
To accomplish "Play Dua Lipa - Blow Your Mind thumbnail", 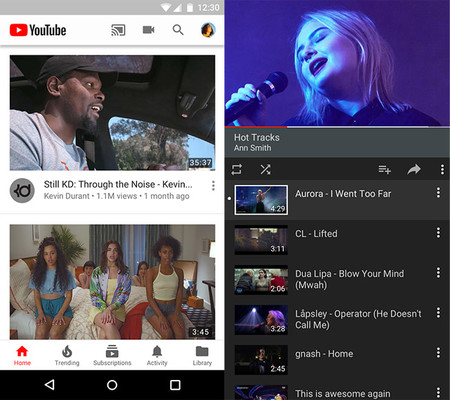I will [x=261, y=280].
